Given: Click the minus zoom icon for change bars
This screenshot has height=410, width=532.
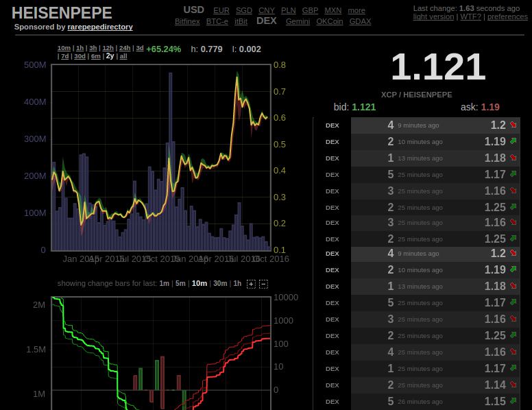Looking at the screenshot, I should point(263,284).
